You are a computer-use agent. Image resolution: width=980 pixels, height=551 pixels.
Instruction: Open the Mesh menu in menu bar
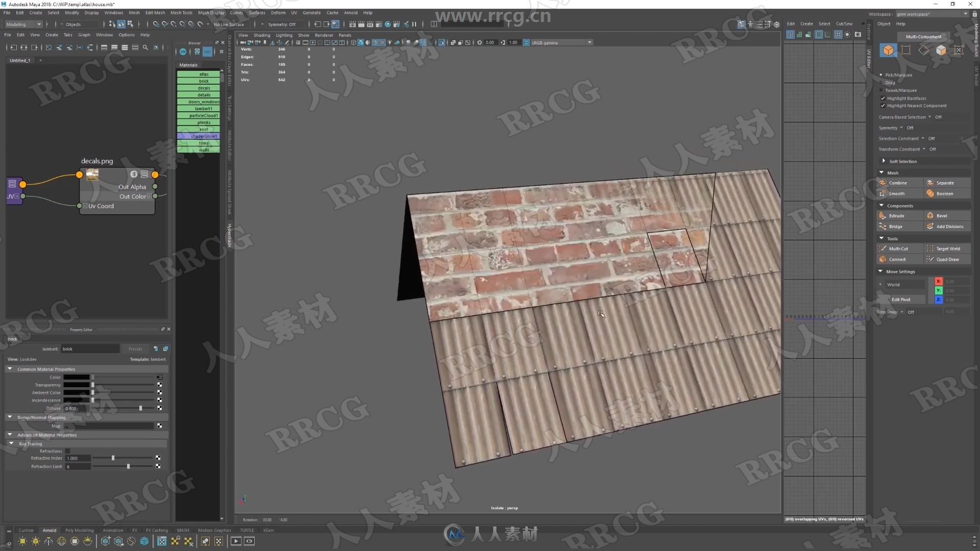point(133,13)
